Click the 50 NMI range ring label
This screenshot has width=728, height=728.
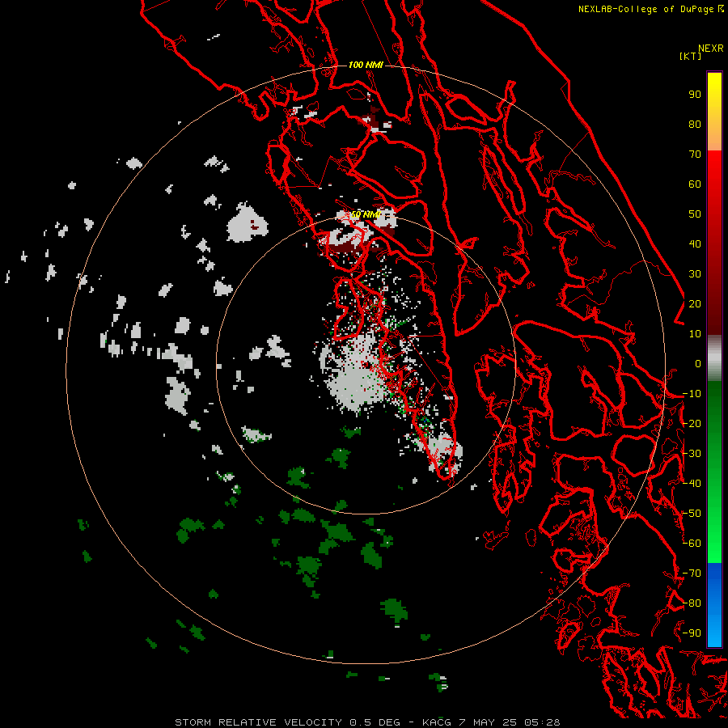366,214
